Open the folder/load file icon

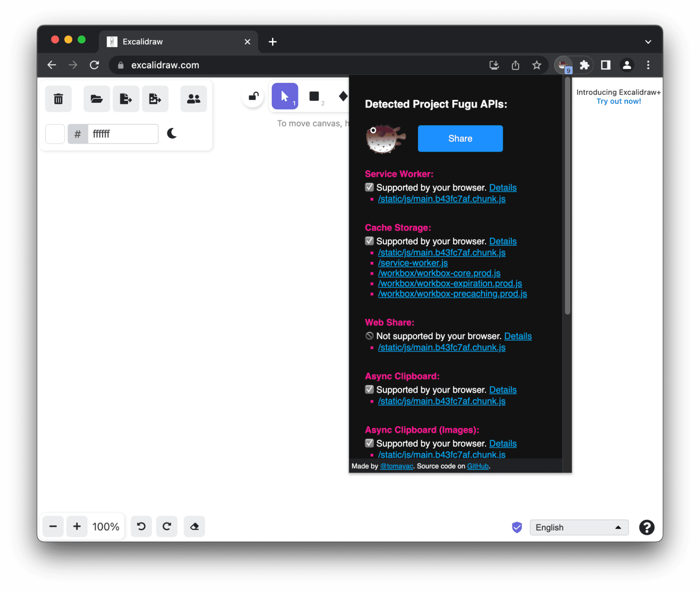(x=96, y=98)
